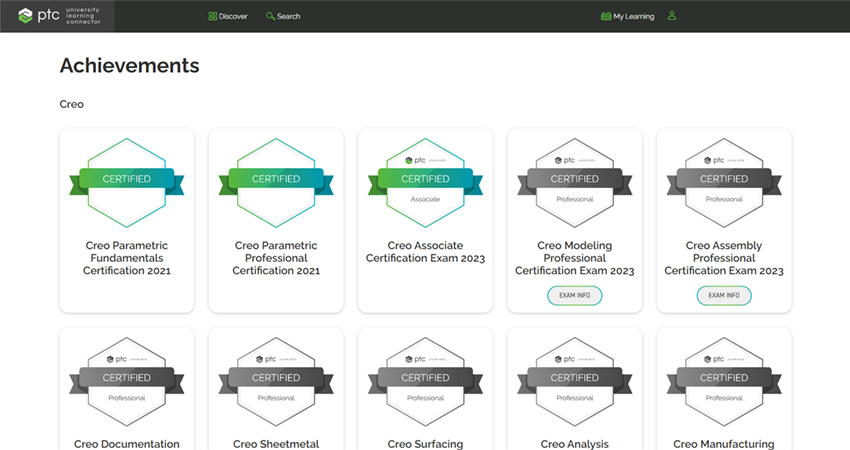This screenshot has width=850, height=450.
Task: Open the Search menu item
Action: [282, 16]
